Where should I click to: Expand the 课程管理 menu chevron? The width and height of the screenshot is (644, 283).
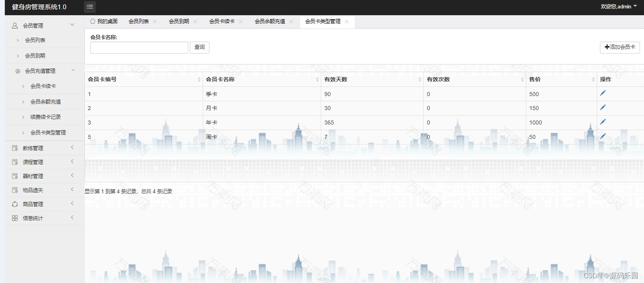coord(72,161)
